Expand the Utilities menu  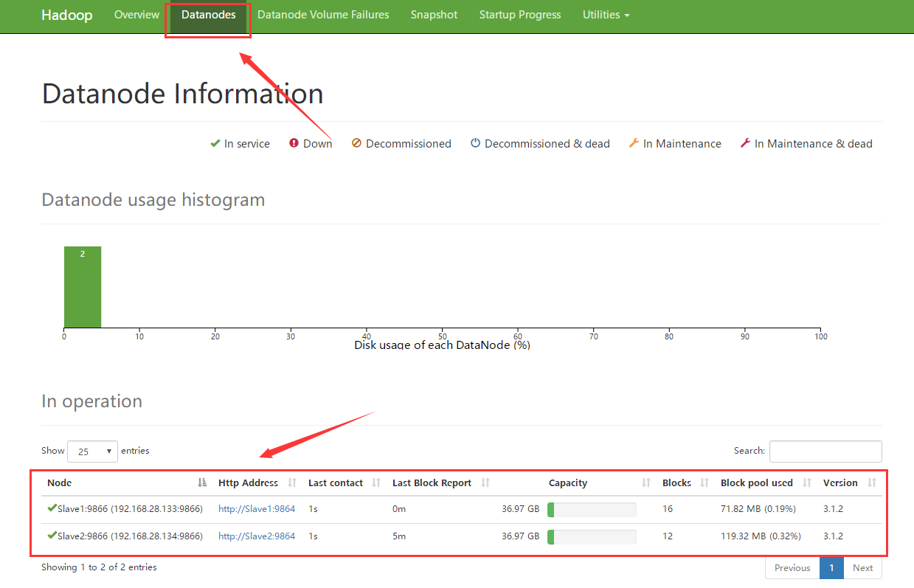606,15
